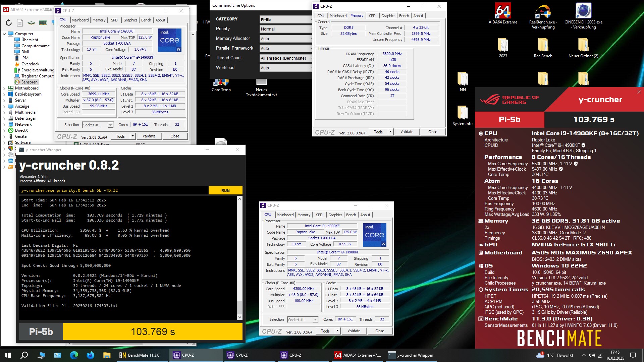Screen dimensions: 644x362
Task: Click the Wi-Fi network tray icon
Action: coord(600,355)
